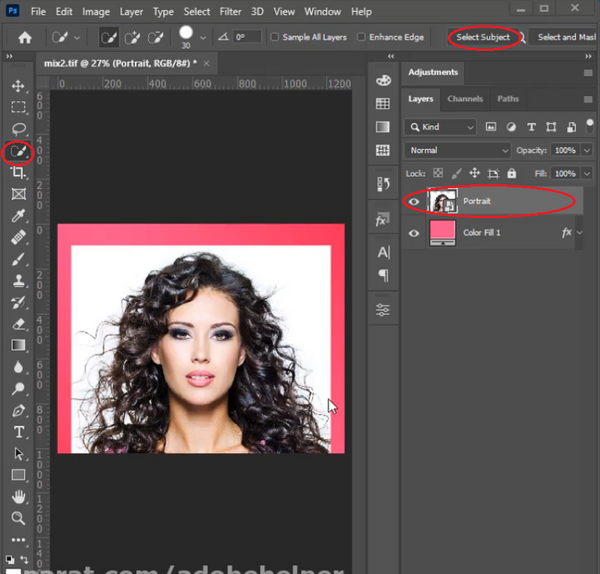
Task: Open the Gradients panel icon
Action: pyautogui.click(x=383, y=127)
